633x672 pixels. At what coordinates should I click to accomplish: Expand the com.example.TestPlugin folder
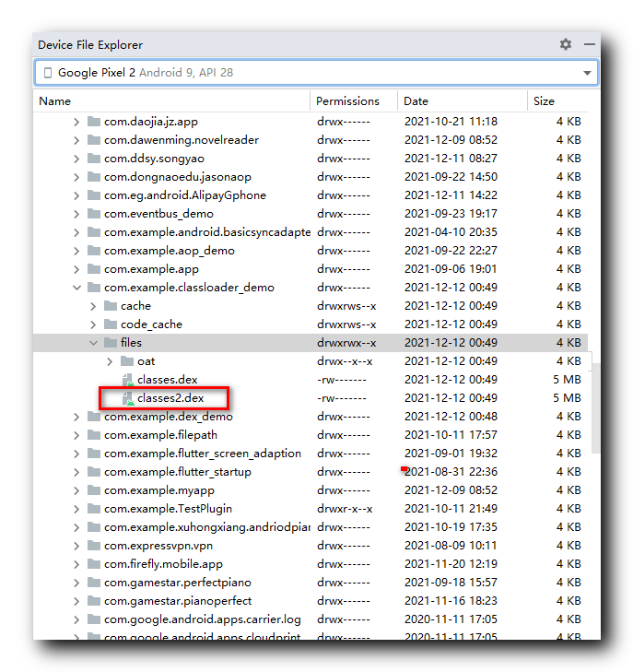pos(76,509)
